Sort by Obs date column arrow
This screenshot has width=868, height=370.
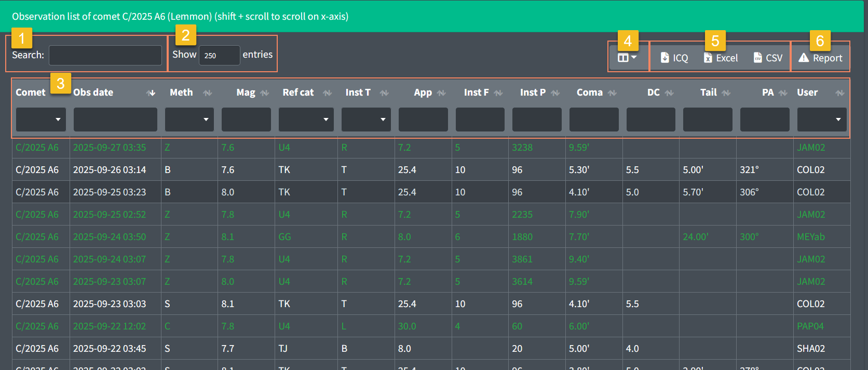(x=151, y=92)
